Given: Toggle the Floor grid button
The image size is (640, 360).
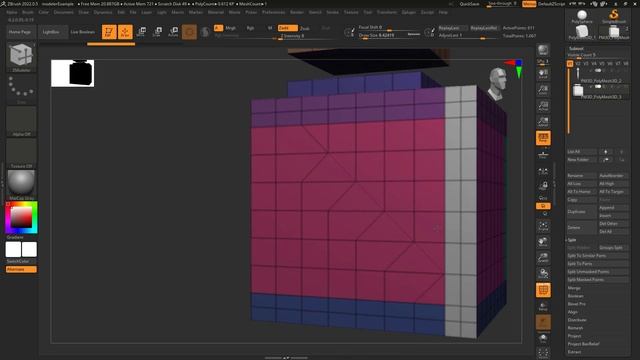Looking at the screenshot, I should 543,155.
